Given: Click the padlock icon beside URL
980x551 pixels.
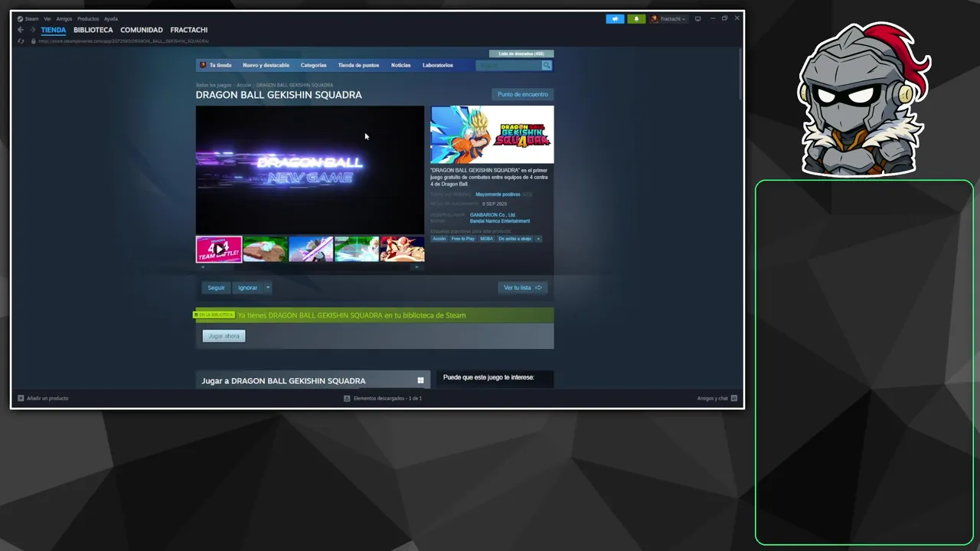Looking at the screenshot, I should pos(33,41).
